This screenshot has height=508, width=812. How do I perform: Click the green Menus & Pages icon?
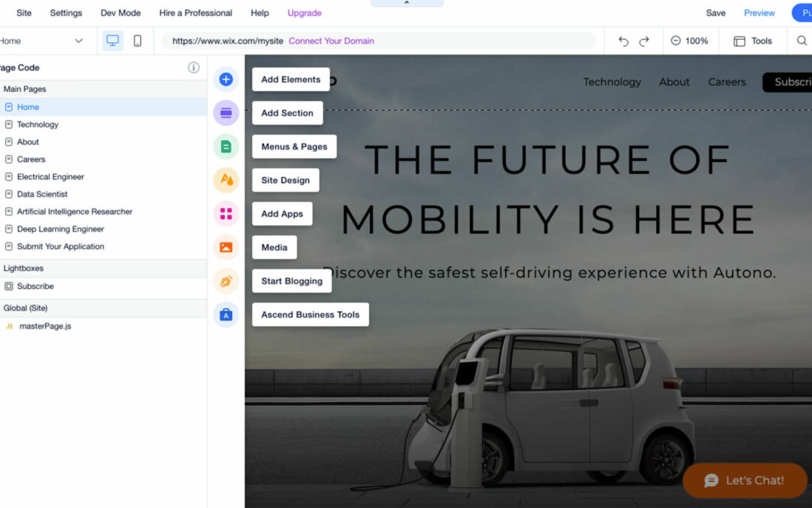(226, 147)
